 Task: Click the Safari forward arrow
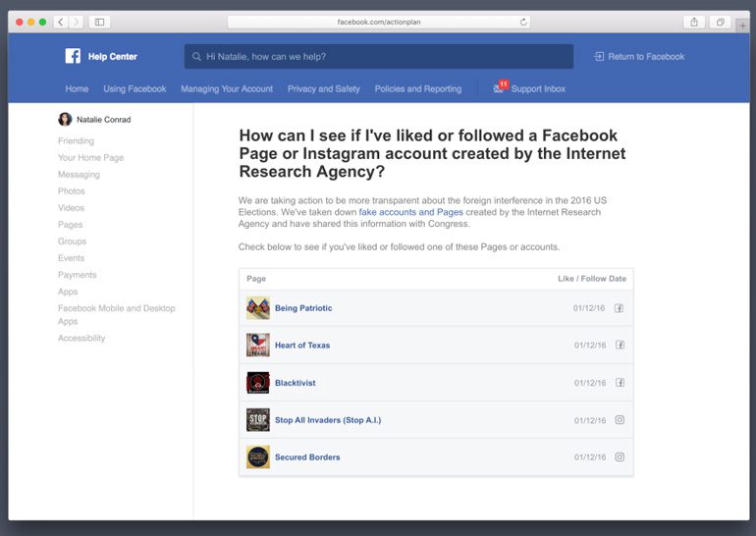[x=76, y=22]
